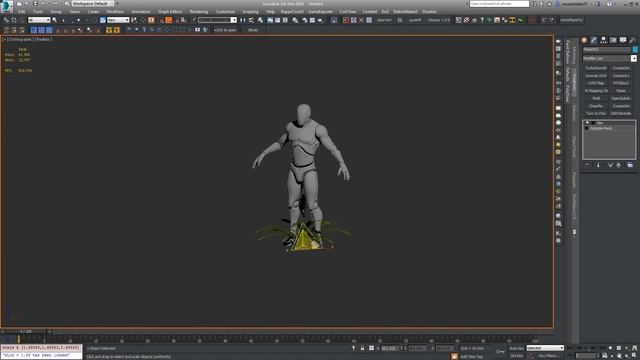This screenshot has width=640, height=360.
Task: Click the Align tool icon
Action: click(x=251, y=20)
